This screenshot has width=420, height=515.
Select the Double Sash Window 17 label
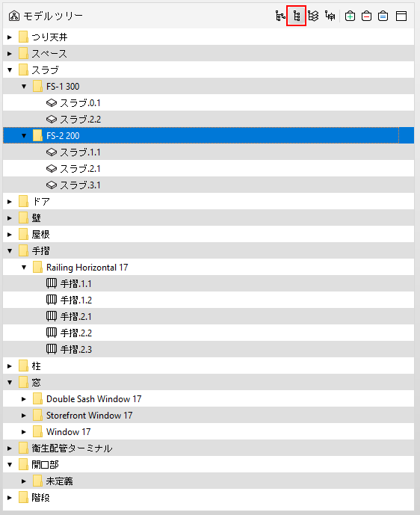pyautogui.click(x=94, y=398)
